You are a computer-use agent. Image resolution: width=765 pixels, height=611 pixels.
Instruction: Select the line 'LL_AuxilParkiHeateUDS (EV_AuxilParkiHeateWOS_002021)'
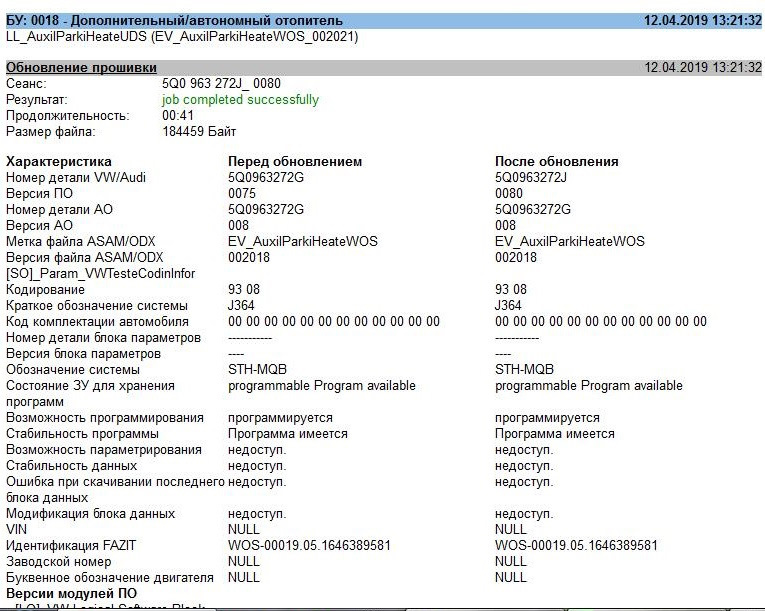click(182, 37)
